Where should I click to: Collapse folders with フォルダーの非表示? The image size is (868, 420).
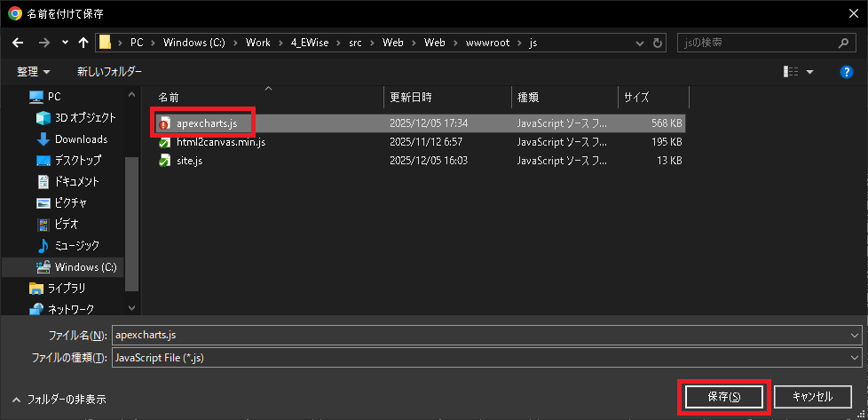click(x=59, y=400)
